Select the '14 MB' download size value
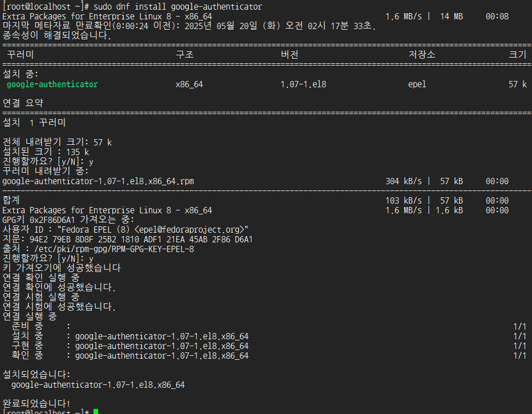The height and width of the screenshot is (414, 532). tap(451, 17)
